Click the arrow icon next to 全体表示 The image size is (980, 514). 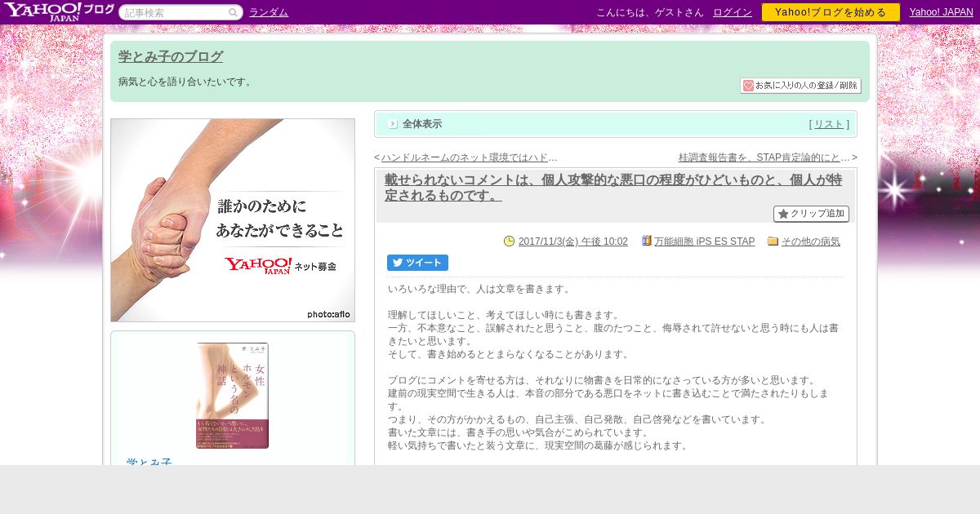393,124
